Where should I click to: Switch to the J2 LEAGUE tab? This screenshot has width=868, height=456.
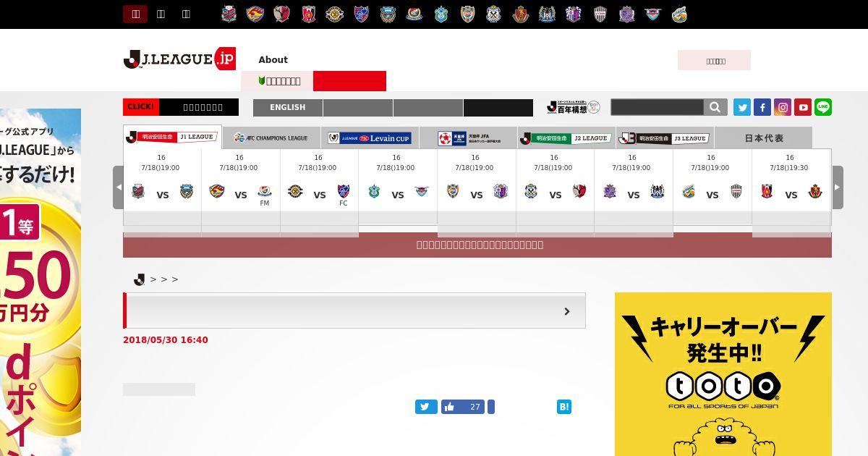[566, 138]
